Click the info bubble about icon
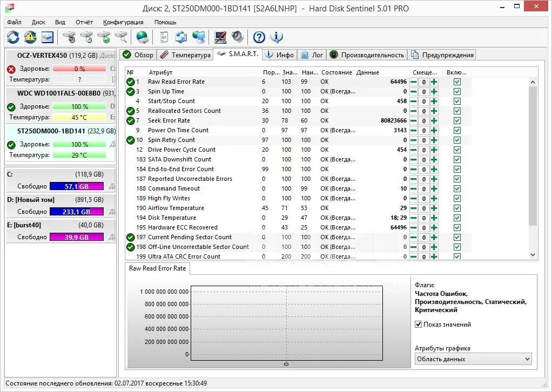This screenshot has width=552, height=392. point(277,37)
